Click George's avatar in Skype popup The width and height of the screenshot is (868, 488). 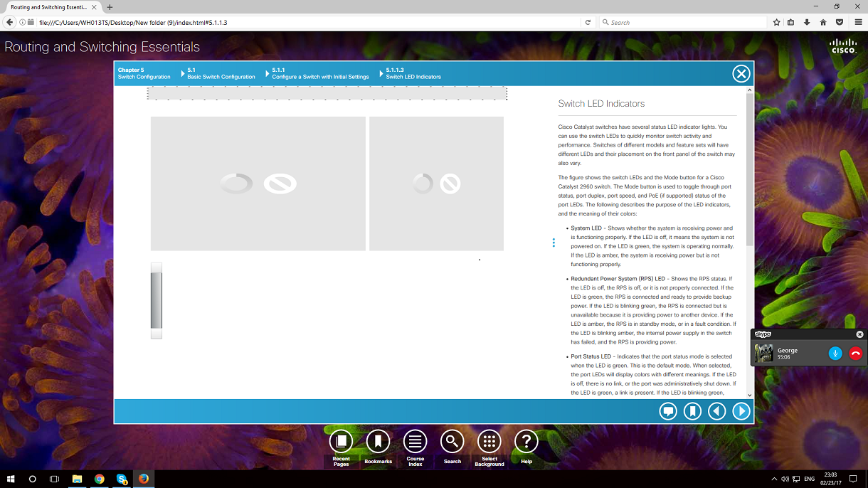point(764,353)
